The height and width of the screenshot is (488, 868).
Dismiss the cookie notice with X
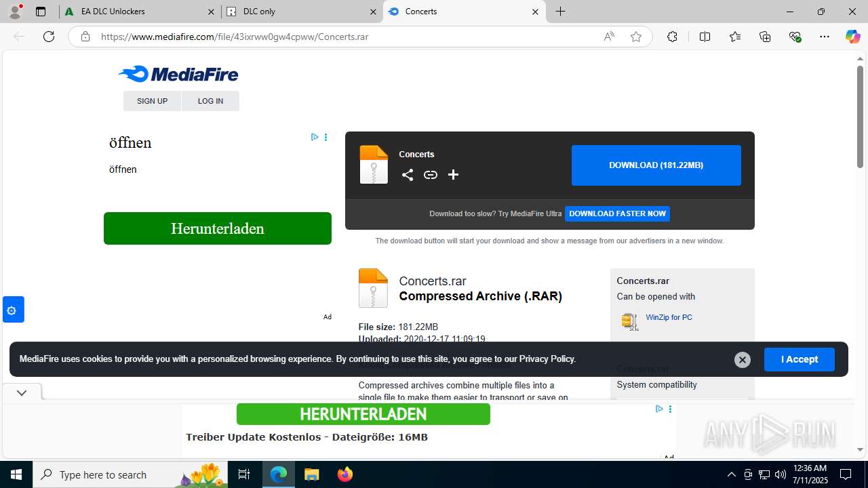point(743,360)
